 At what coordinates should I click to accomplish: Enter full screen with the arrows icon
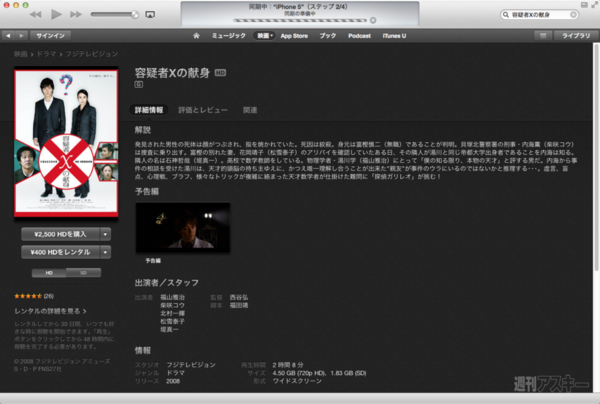point(594,5)
